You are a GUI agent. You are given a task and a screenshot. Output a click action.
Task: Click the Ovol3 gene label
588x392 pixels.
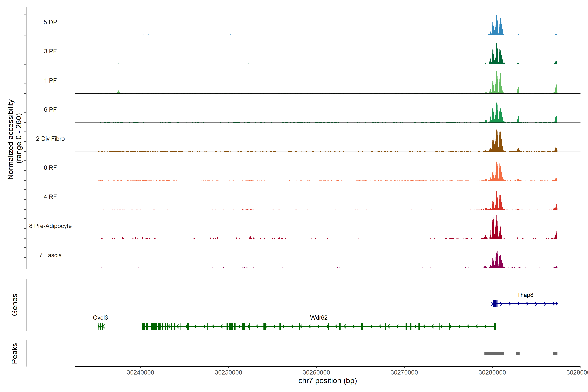click(100, 318)
